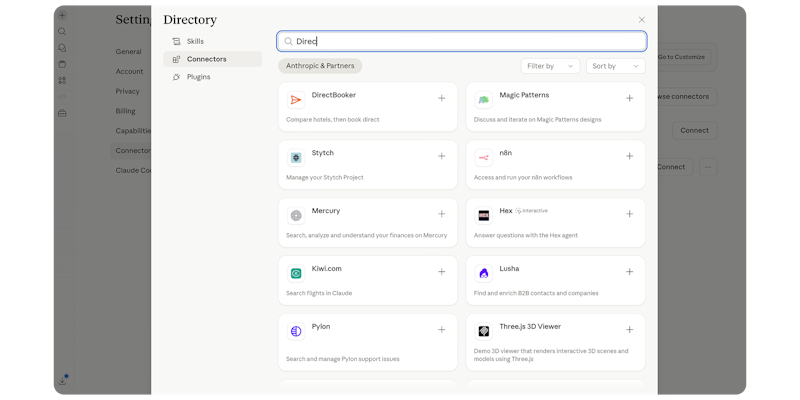Viewport: 800px width, 400px height.
Task: Add the Magic Patterns connector plus icon
Action: coord(630,98)
